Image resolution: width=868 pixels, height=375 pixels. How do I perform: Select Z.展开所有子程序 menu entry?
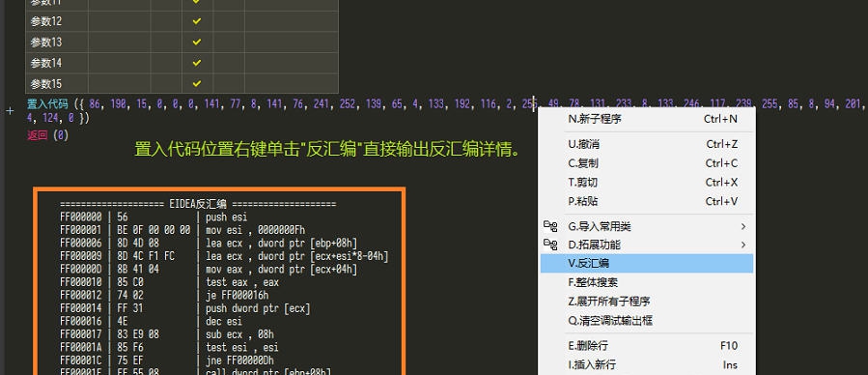point(647,302)
